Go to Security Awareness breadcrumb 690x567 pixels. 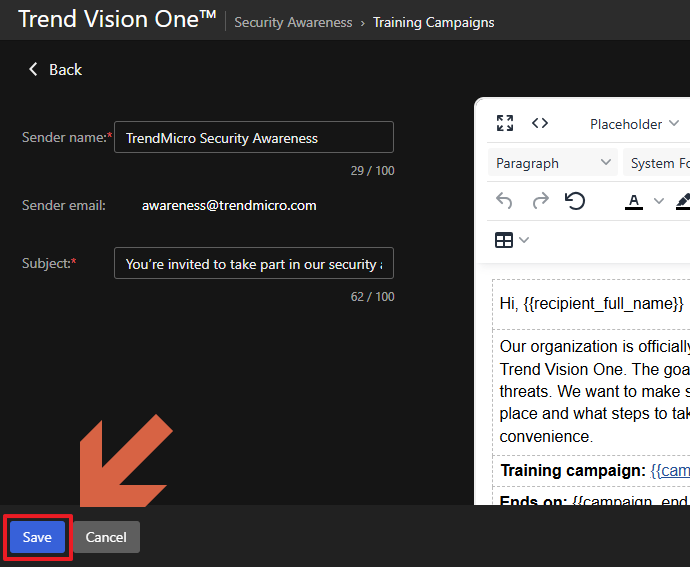pos(293,22)
